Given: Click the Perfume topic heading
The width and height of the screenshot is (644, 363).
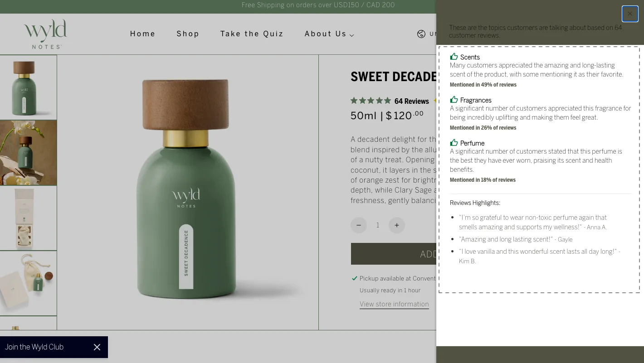Looking at the screenshot, I should click(x=472, y=143).
